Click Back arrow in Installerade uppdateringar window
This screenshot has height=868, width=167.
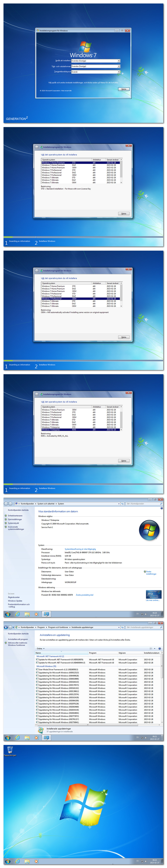point(6,627)
